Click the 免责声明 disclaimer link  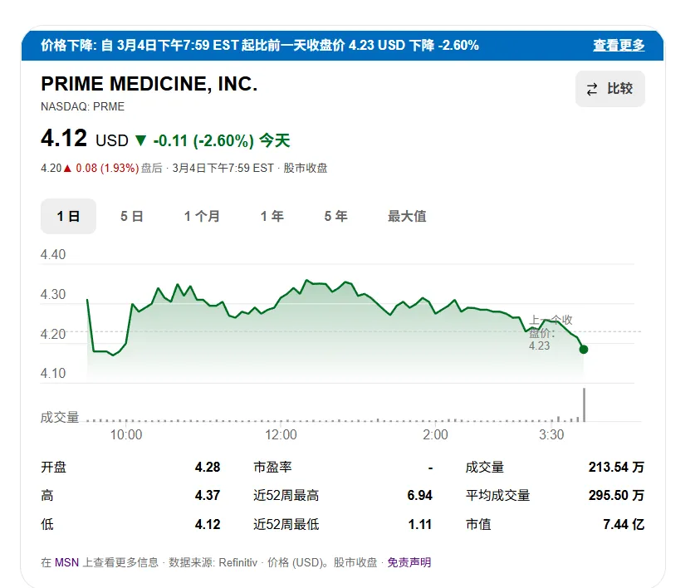[x=409, y=562]
